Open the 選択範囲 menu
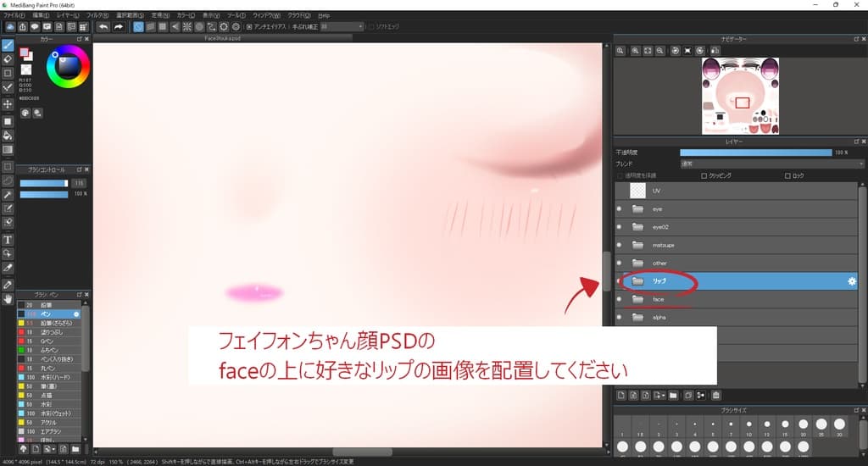This screenshot has width=868, height=466. (130, 15)
